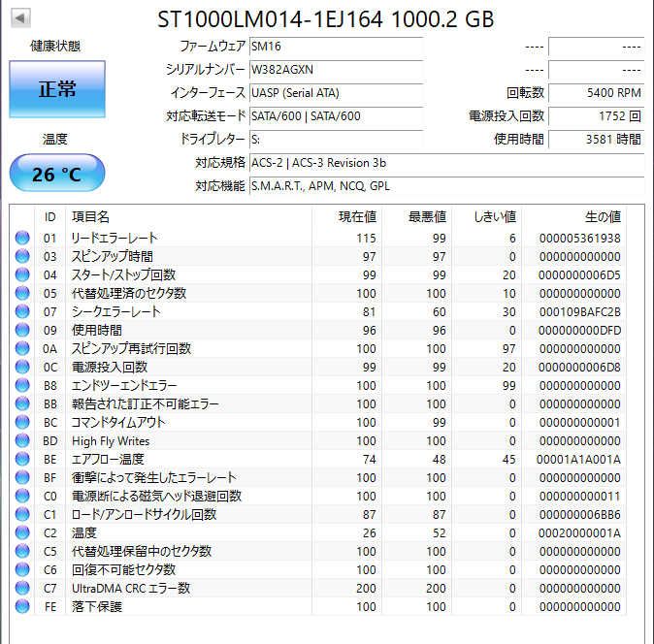Image resolution: width=654 pixels, height=644 pixels.
Task: Click raw value 00020000001A
Action: click(x=579, y=533)
